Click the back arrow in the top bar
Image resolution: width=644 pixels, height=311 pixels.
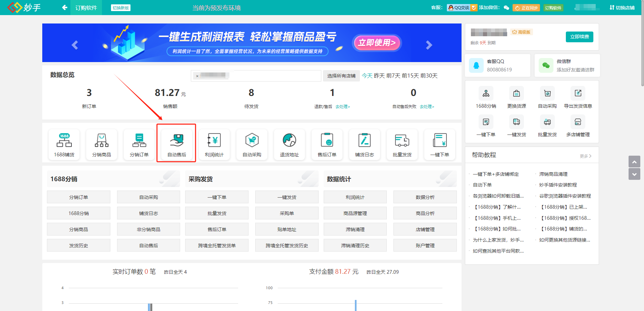pos(65,7)
